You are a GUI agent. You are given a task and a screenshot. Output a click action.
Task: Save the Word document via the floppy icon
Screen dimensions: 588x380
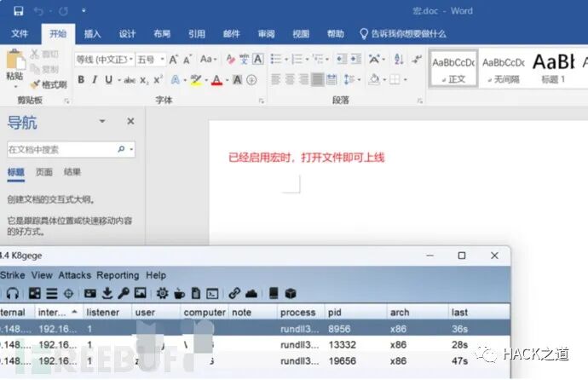[x=19, y=11]
